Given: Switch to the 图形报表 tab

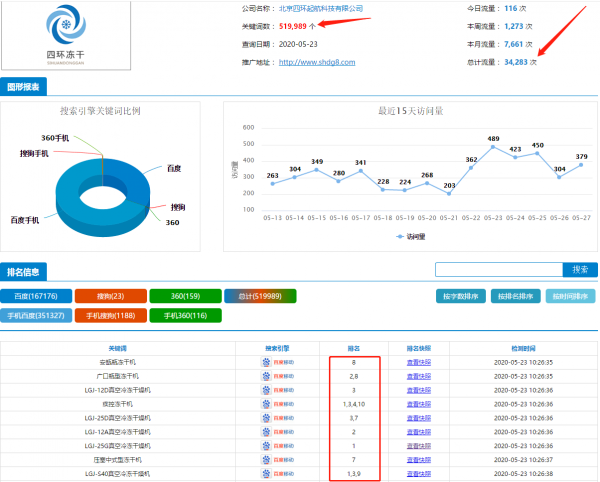Looking at the screenshot, I should [22, 87].
